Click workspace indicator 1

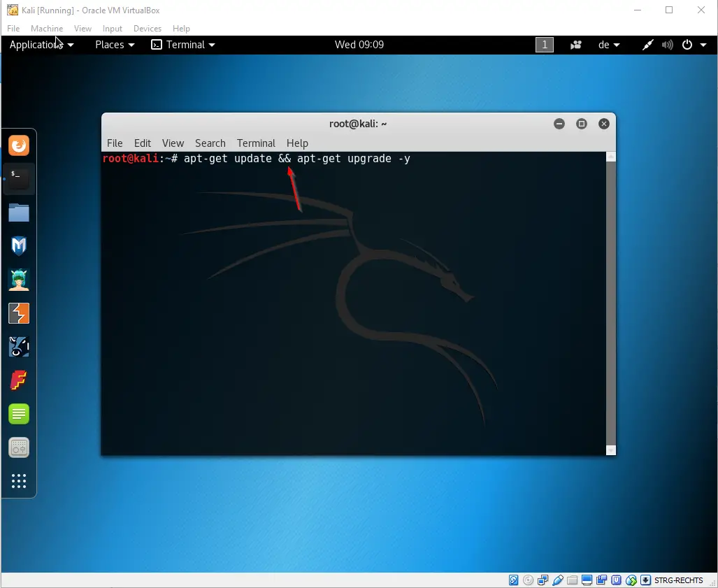point(545,45)
